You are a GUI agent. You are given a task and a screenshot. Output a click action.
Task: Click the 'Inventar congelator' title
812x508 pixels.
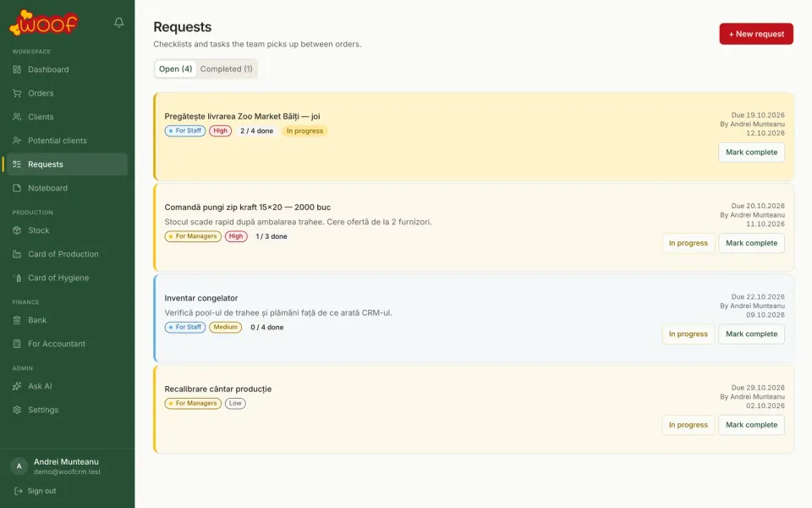pos(201,298)
